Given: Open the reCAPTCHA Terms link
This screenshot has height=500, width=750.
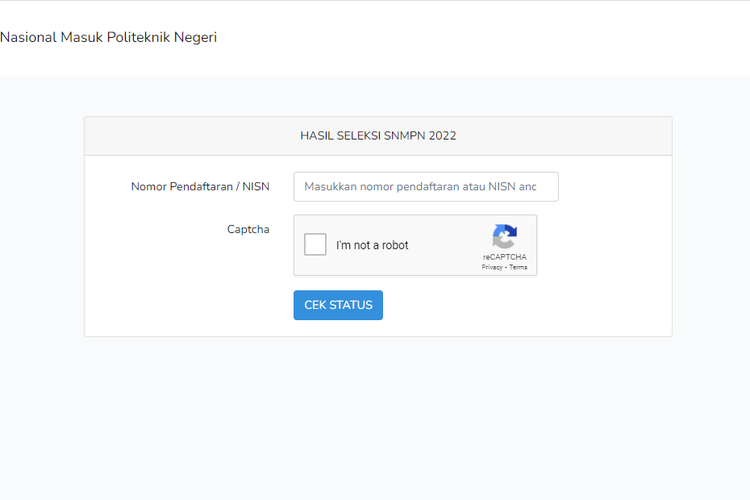Looking at the screenshot, I should pos(518,267).
